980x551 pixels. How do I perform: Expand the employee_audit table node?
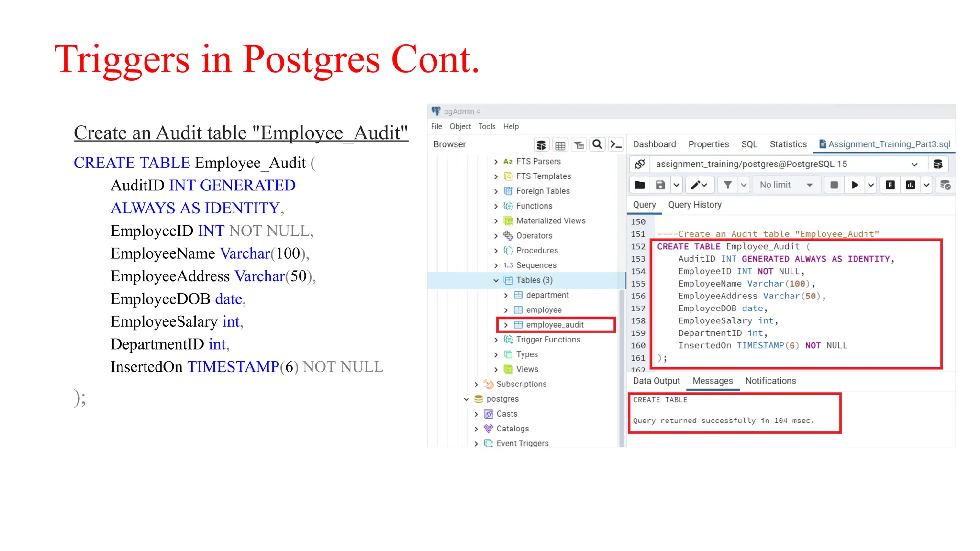506,325
